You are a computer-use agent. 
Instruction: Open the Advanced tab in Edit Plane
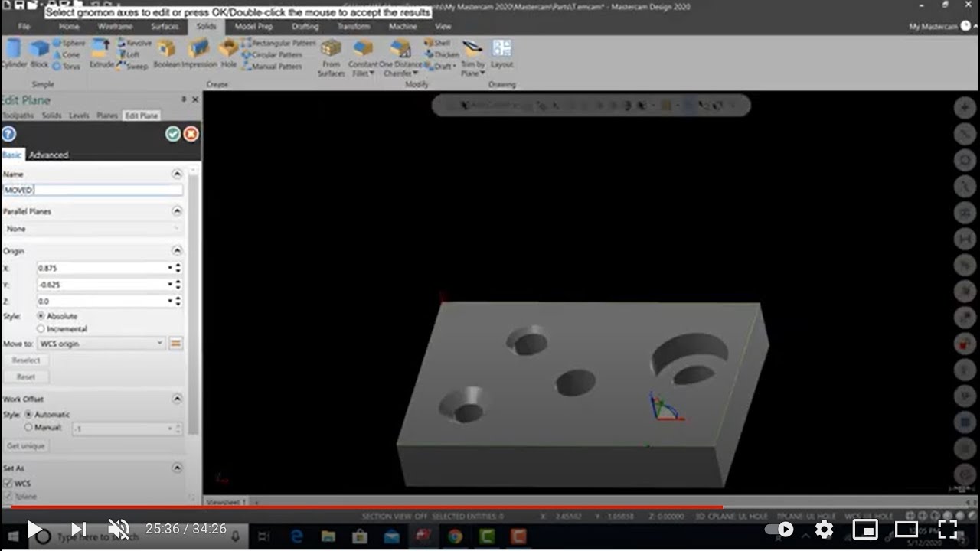48,155
